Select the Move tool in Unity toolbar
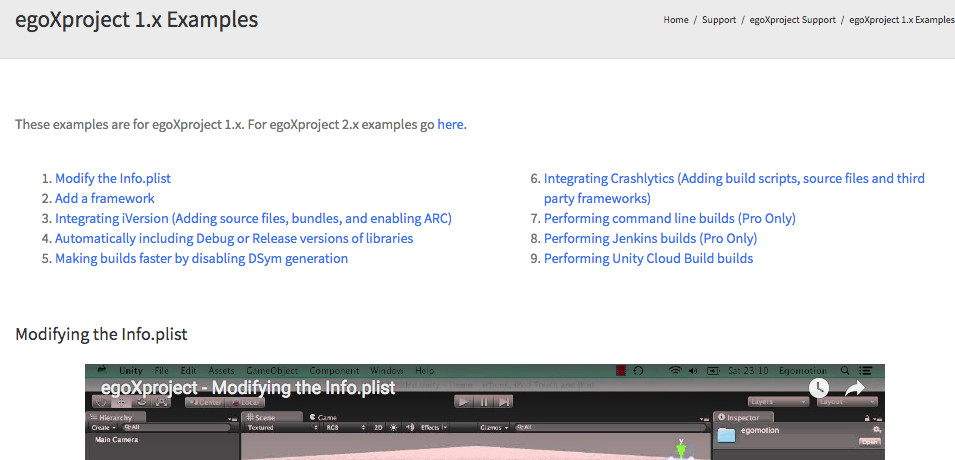The width and height of the screenshot is (955, 460). click(121, 402)
